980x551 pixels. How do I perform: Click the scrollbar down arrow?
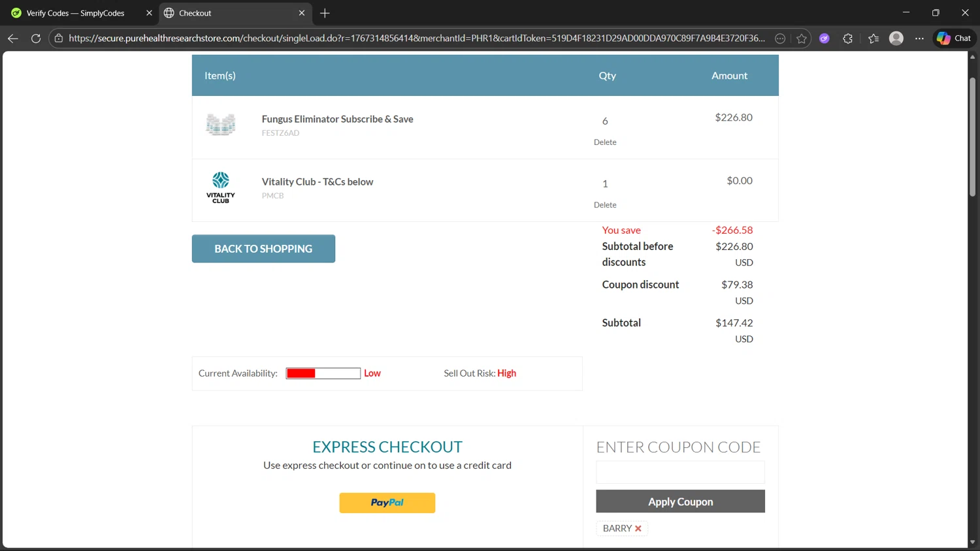click(972, 542)
